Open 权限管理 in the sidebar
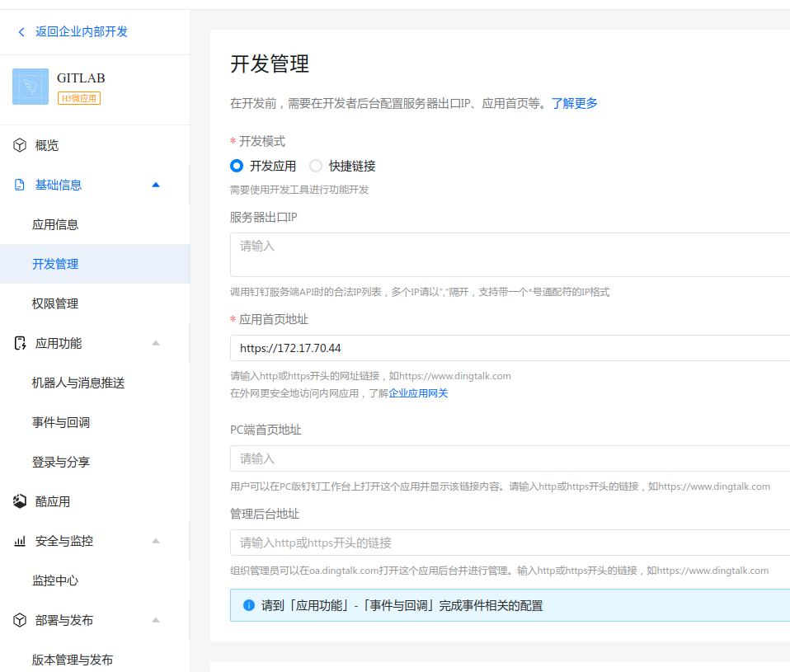 pos(55,303)
